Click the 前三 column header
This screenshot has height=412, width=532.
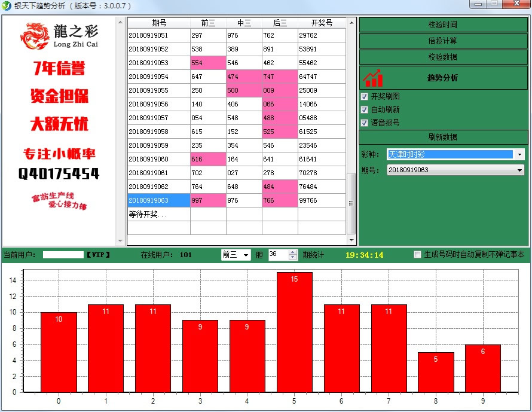click(x=208, y=23)
